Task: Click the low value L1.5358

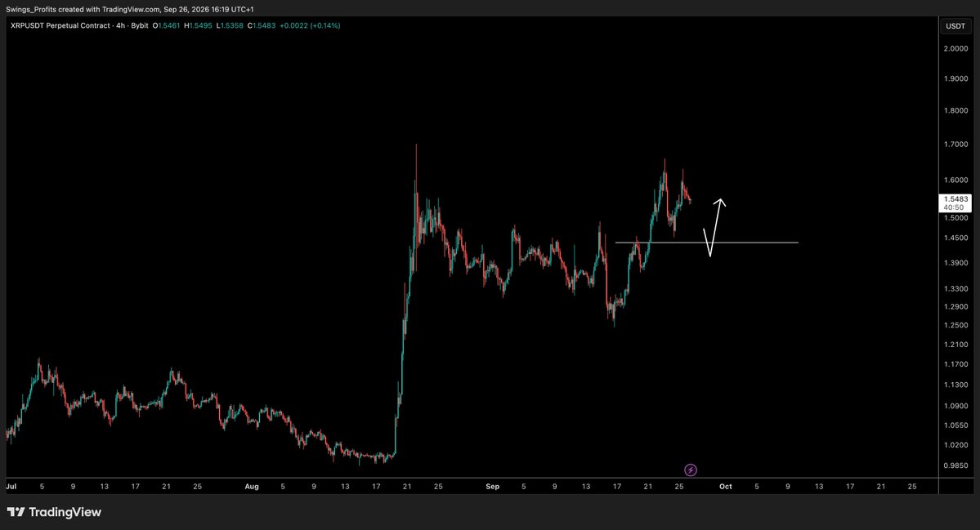Action: click(230, 25)
